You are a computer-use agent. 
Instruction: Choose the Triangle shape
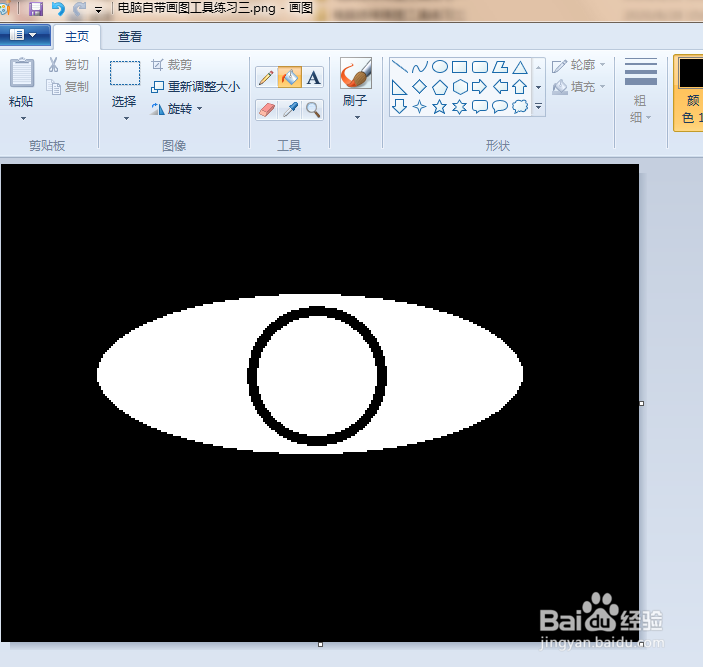[x=520, y=67]
